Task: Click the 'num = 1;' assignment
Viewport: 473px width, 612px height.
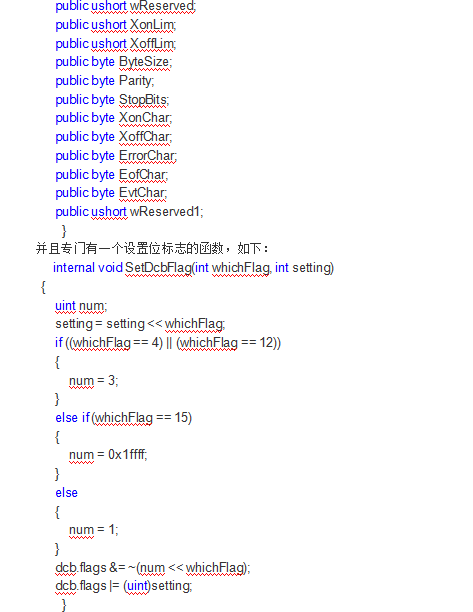Action: [x=94, y=530]
